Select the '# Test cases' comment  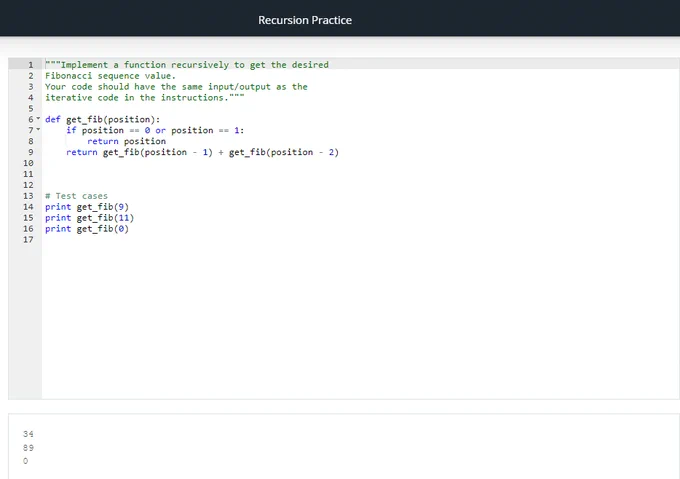pos(76,196)
